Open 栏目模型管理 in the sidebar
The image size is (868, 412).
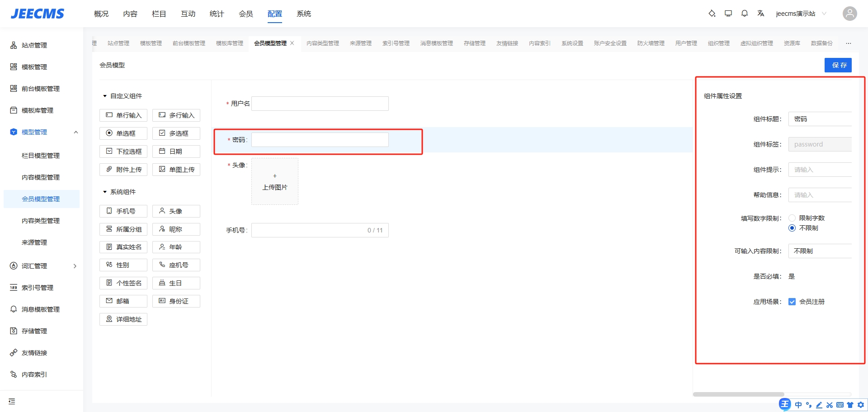(x=41, y=156)
